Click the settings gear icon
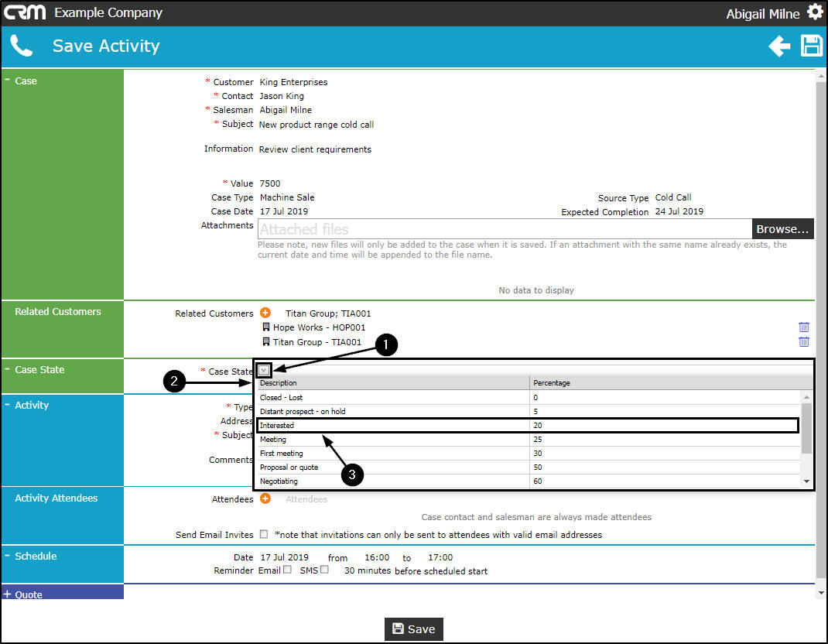 click(815, 12)
